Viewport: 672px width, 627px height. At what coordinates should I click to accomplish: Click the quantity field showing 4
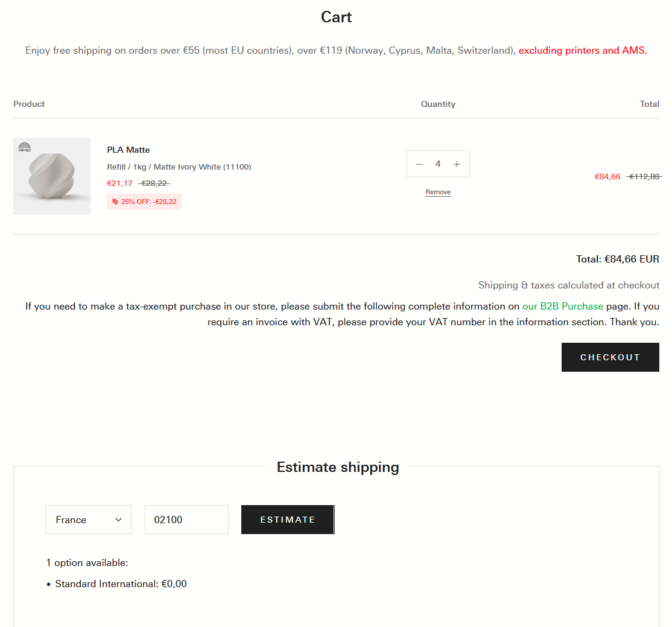point(438,164)
